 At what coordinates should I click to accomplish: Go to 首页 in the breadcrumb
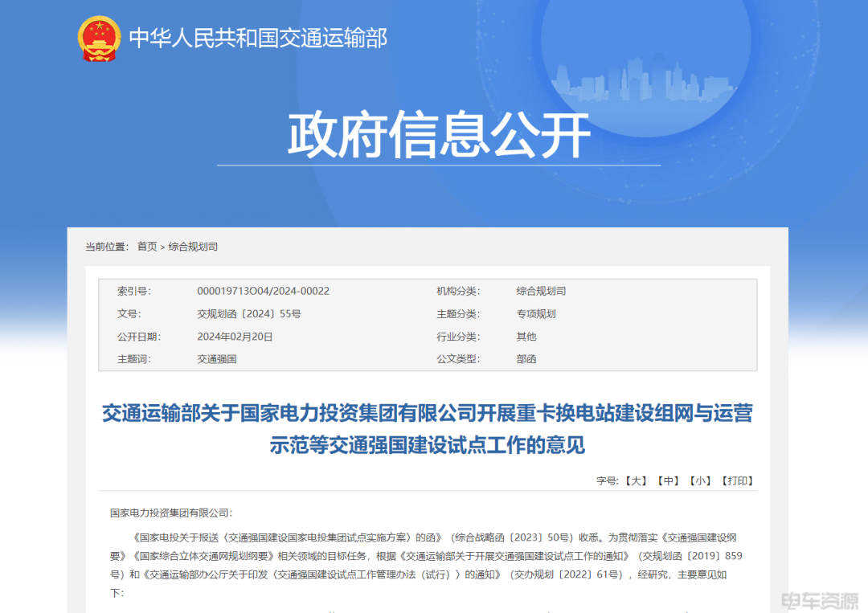point(147,247)
